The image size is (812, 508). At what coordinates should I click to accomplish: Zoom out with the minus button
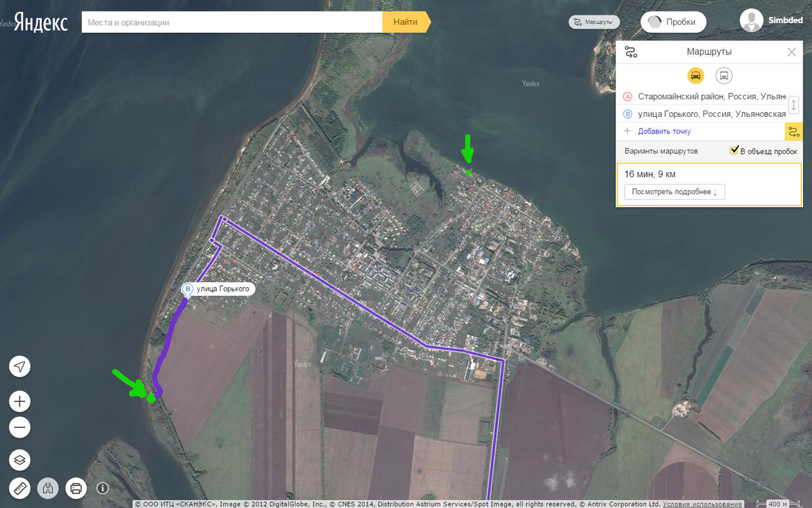point(20,427)
